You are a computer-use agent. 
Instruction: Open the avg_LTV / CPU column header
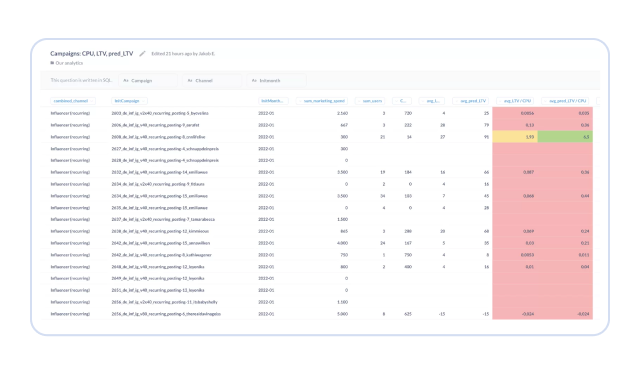(x=515, y=101)
